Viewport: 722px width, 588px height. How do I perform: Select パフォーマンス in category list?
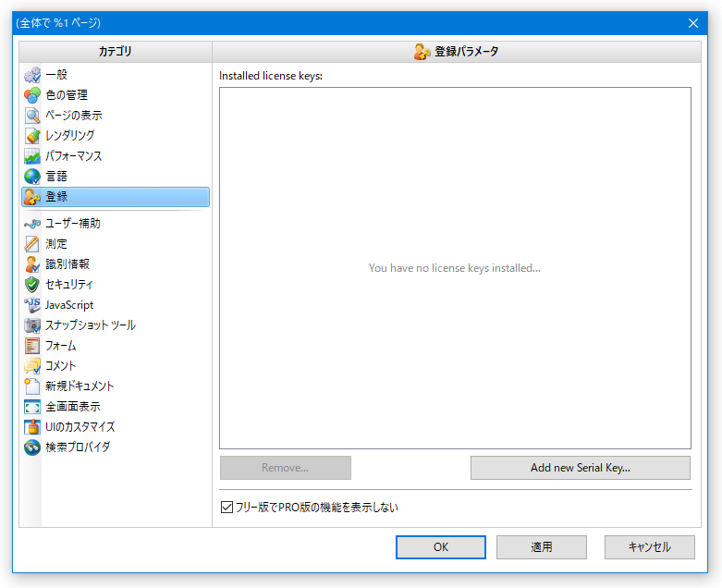click(x=116, y=155)
